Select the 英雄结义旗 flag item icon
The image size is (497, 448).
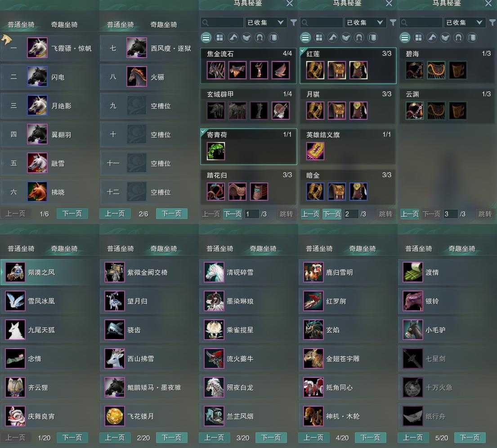pyautogui.click(x=315, y=151)
